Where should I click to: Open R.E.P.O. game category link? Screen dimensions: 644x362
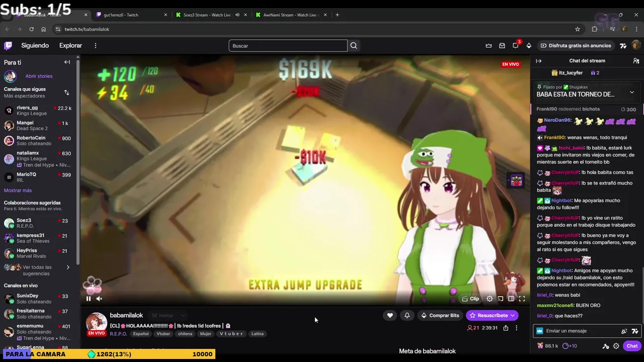coord(118,334)
